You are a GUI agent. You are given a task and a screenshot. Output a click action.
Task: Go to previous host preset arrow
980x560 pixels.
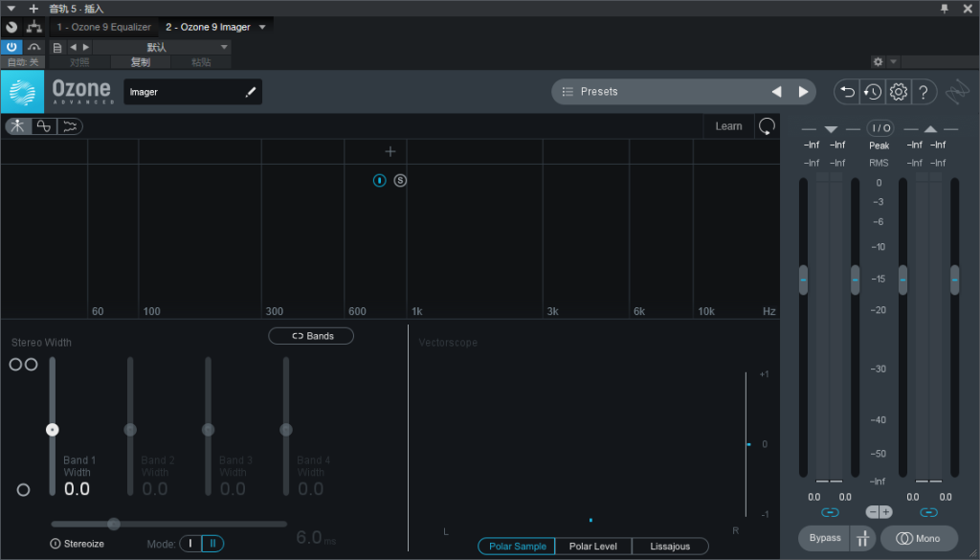[73, 48]
